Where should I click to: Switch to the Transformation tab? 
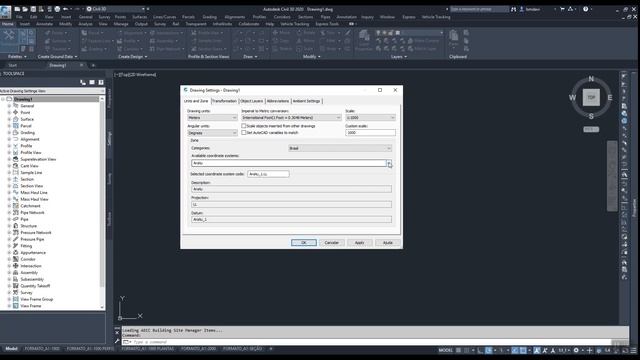click(x=224, y=101)
